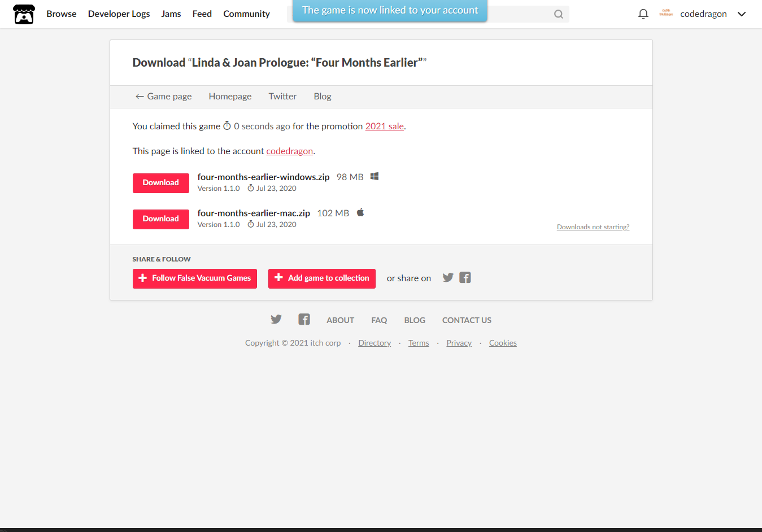This screenshot has height=532, width=762.
Task: Click the '102 MB' file size
Action: coord(333,213)
